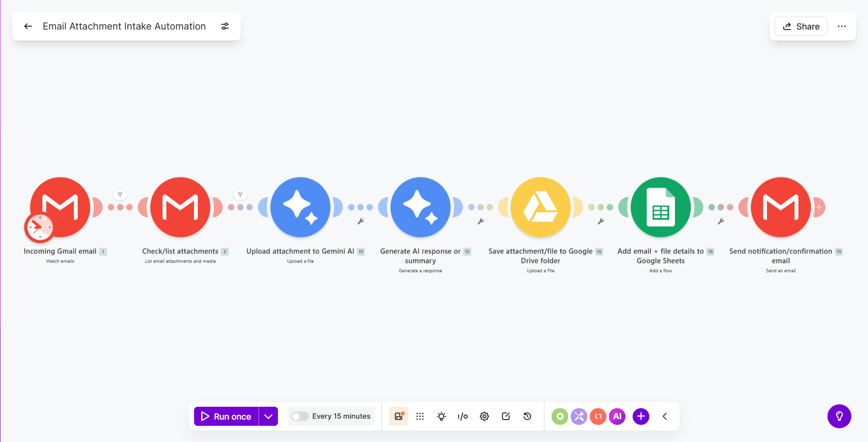Viewport: 868px width, 442px height.
Task: Click label "Generate AI response or summary"
Action: [x=420, y=256]
